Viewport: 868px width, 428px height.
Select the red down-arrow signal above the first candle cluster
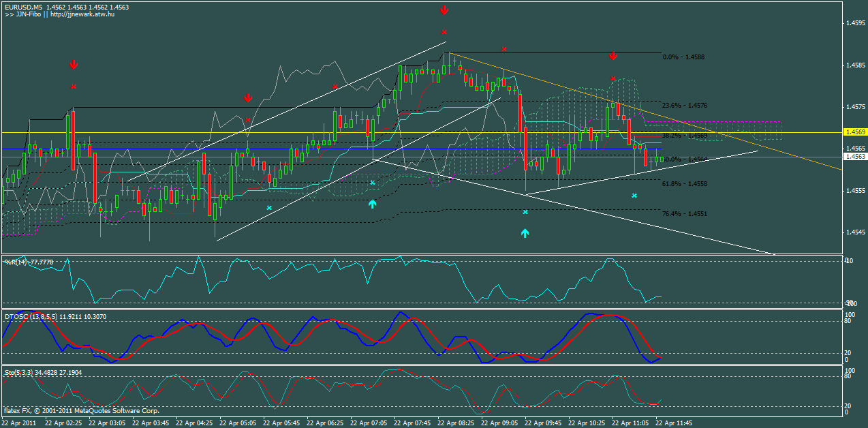point(73,65)
